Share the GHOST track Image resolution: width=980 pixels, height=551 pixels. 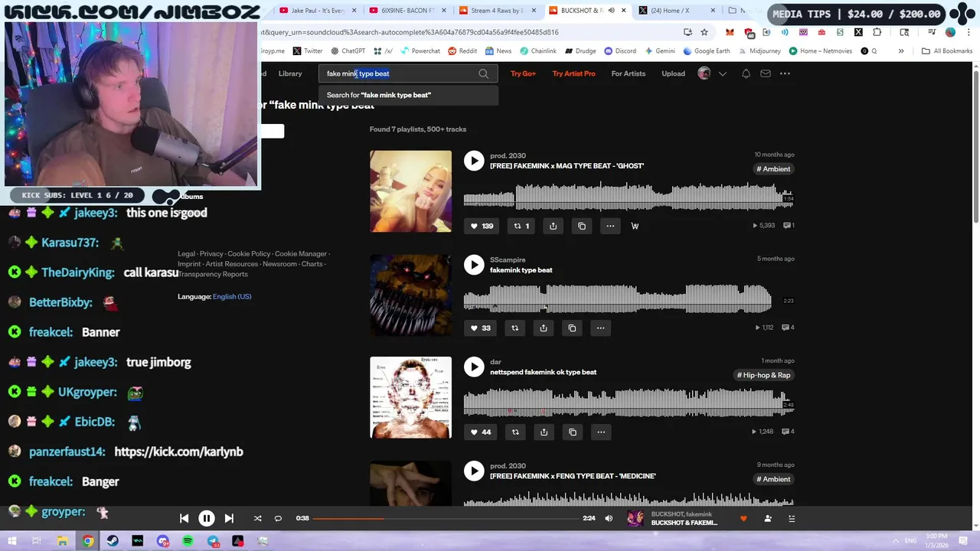pyautogui.click(x=553, y=226)
